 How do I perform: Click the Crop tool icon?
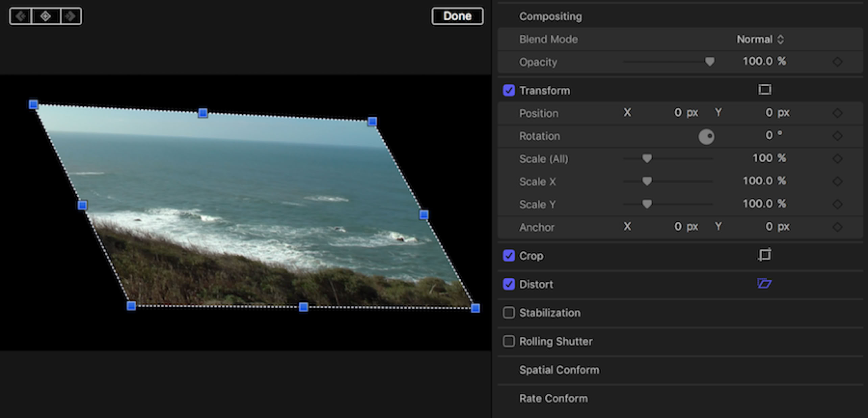(765, 255)
